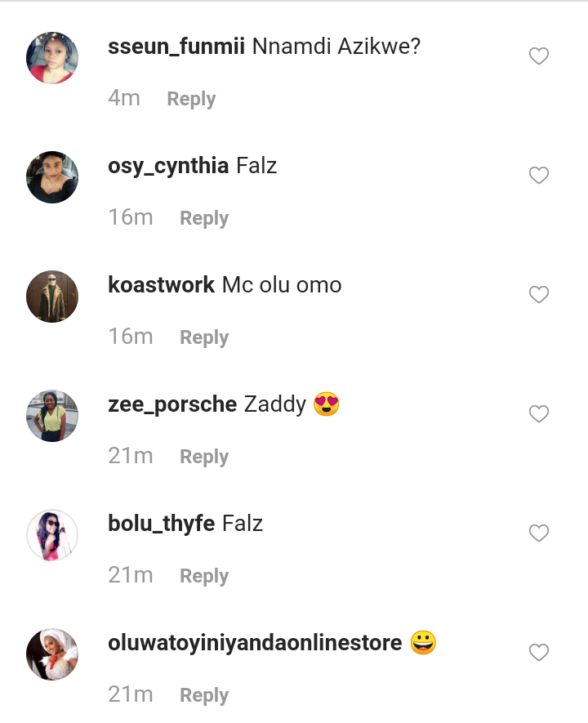Visit the koastwork username link
This screenshot has width=588, height=723.
[x=161, y=285]
